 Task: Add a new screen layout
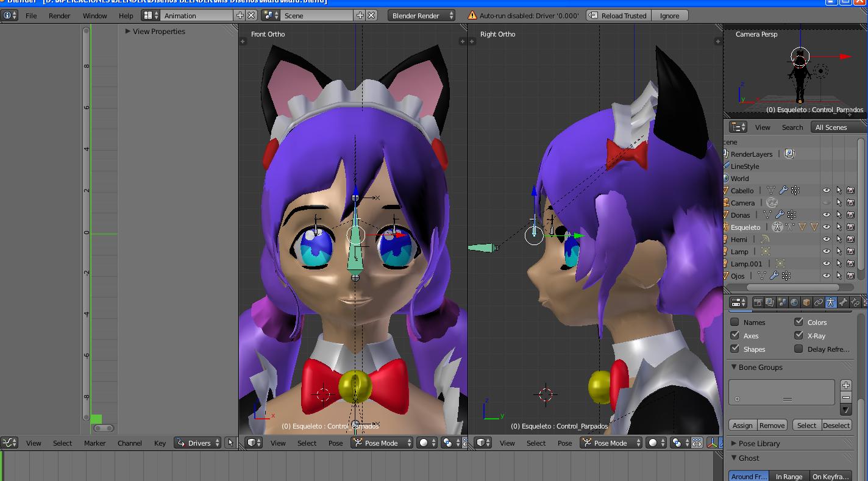pyautogui.click(x=240, y=15)
